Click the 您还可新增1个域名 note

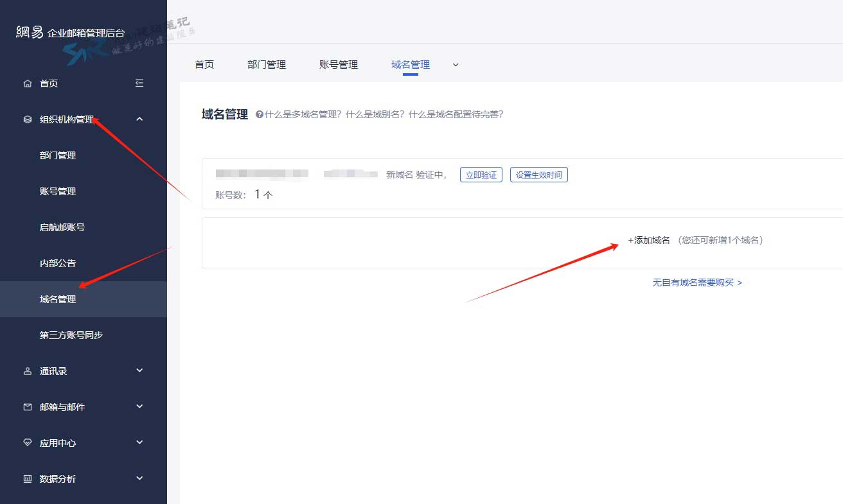[720, 240]
